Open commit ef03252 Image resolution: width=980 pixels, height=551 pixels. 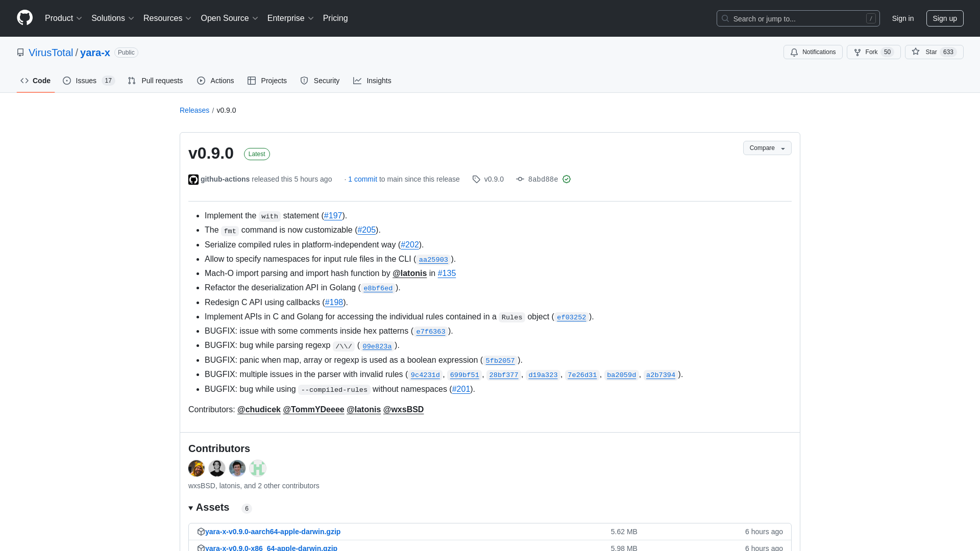pos(572,317)
